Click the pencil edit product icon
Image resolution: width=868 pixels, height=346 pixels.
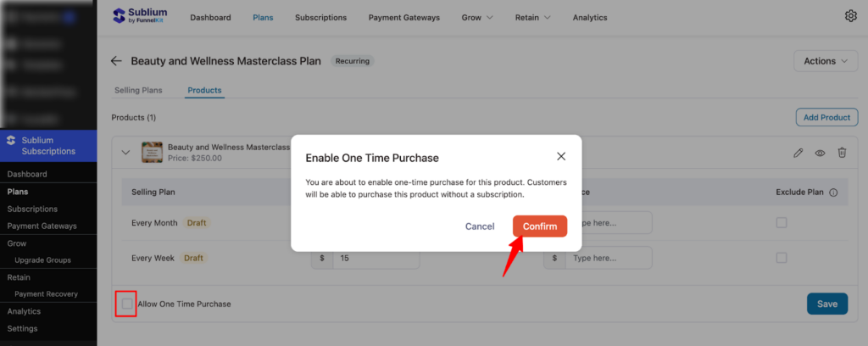[x=798, y=153]
